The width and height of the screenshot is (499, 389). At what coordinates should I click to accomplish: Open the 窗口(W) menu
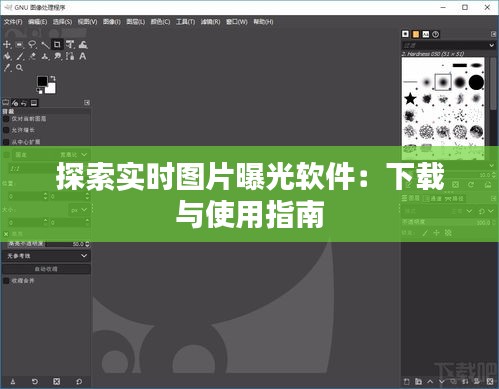tap(237, 22)
